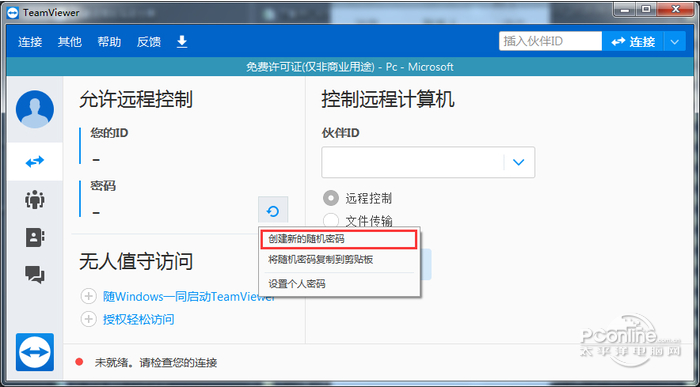
Task: Open the 连接 menu
Action: tap(30, 42)
